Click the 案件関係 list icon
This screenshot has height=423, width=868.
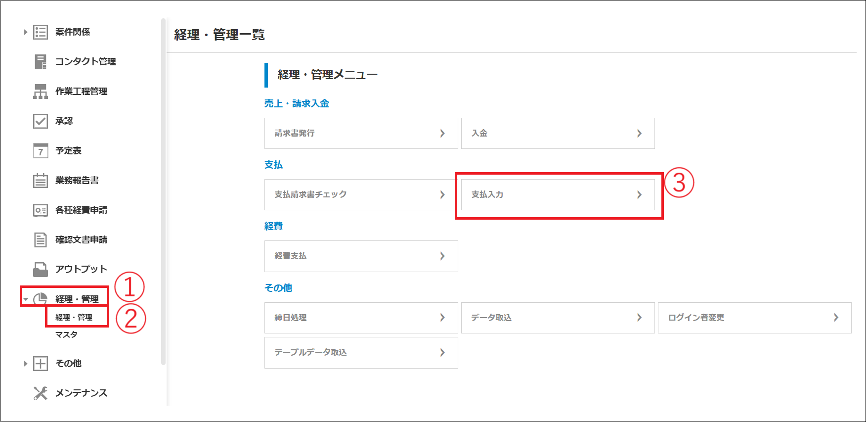(40, 32)
